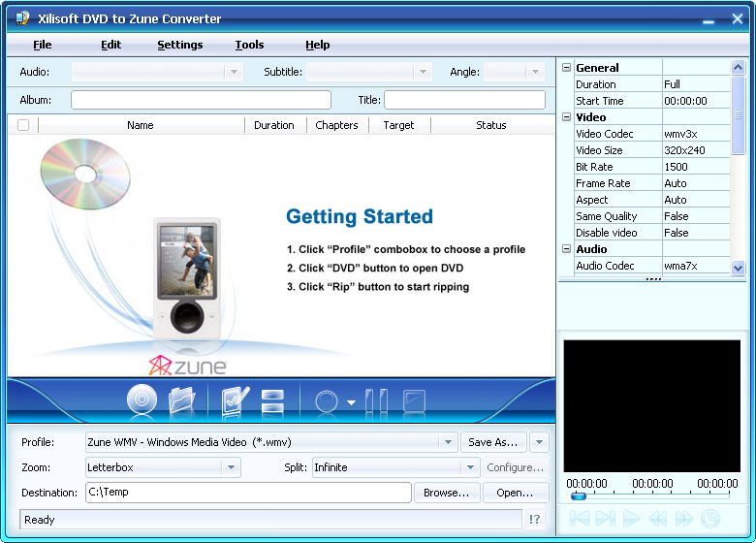Viewport: 756px width, 543px height.
Task: Click the Audio Codec value wma7x
Action: pyautogui.click(x=696, y=266)
